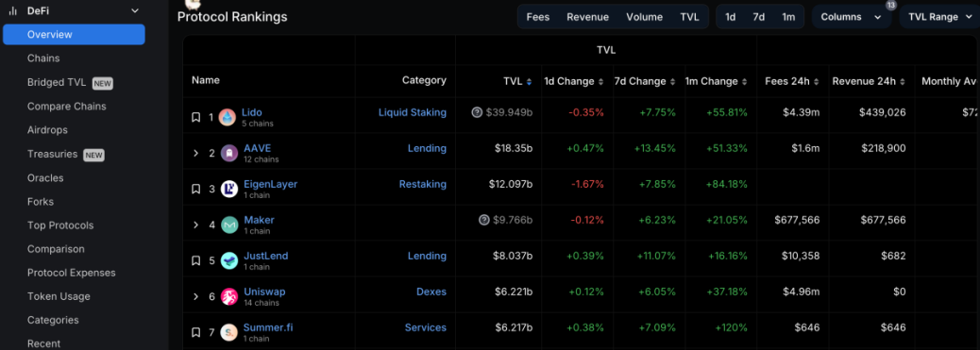Bookmark the Lido protocol row
The height and width of the screenshot is (350, 980).
(195, 118)
